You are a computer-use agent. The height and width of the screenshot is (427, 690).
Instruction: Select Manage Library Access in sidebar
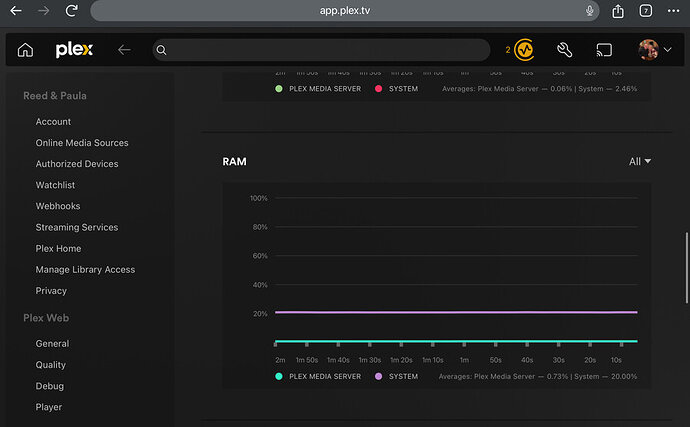click(85, 269)
